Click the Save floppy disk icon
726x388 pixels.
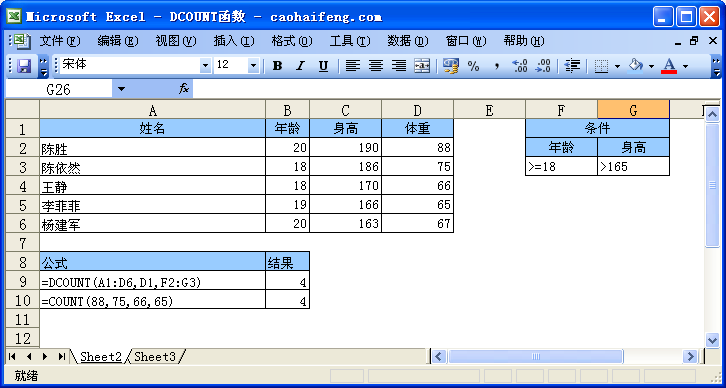(x=24, y=67)
